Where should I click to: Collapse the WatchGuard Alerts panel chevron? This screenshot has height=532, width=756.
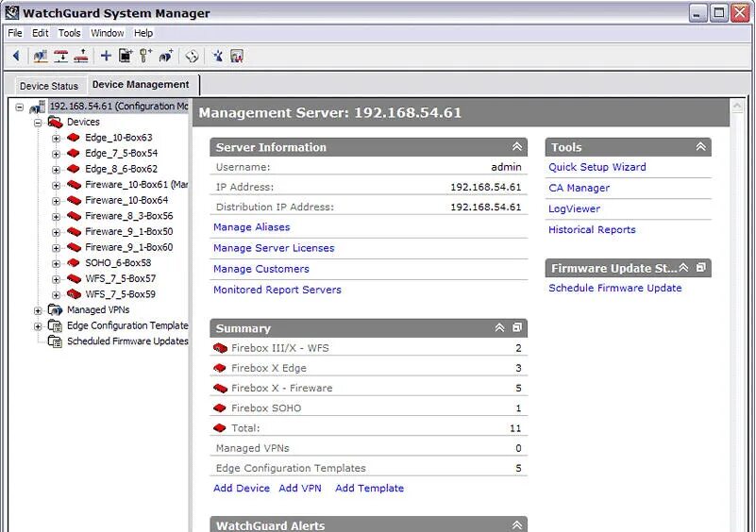(517, 524)
